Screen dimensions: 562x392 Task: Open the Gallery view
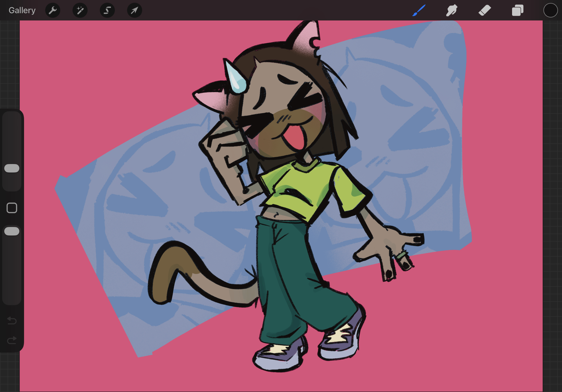(x=22, y=10)
